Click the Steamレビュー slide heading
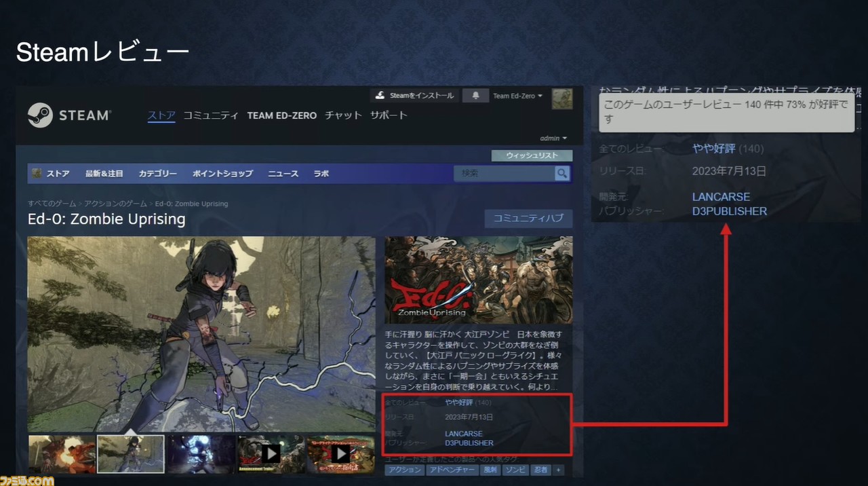 tap(102, 53)
